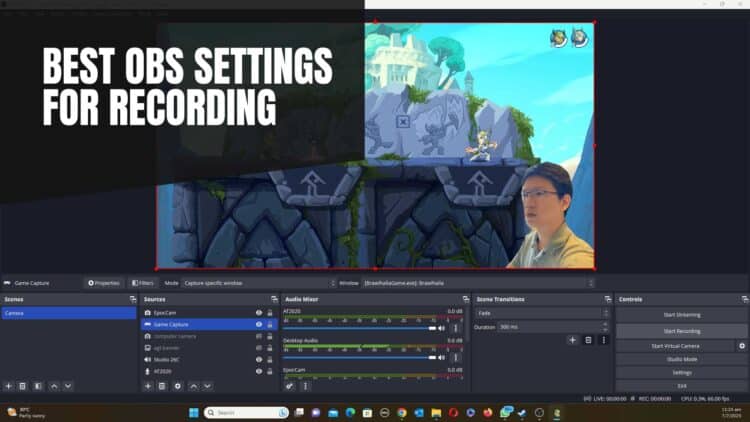Toggle visibility of AT2020 source
750x422 pixels.
259,371
